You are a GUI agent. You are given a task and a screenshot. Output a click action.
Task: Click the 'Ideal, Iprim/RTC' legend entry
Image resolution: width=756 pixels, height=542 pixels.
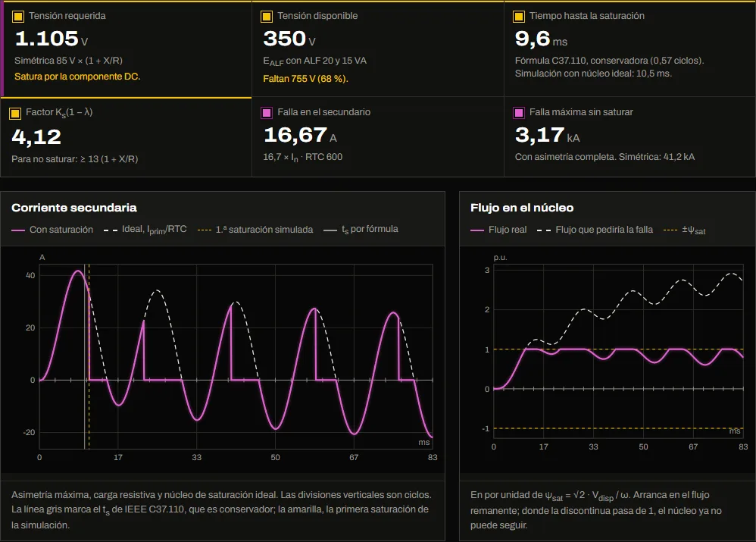tap(145, 230)
